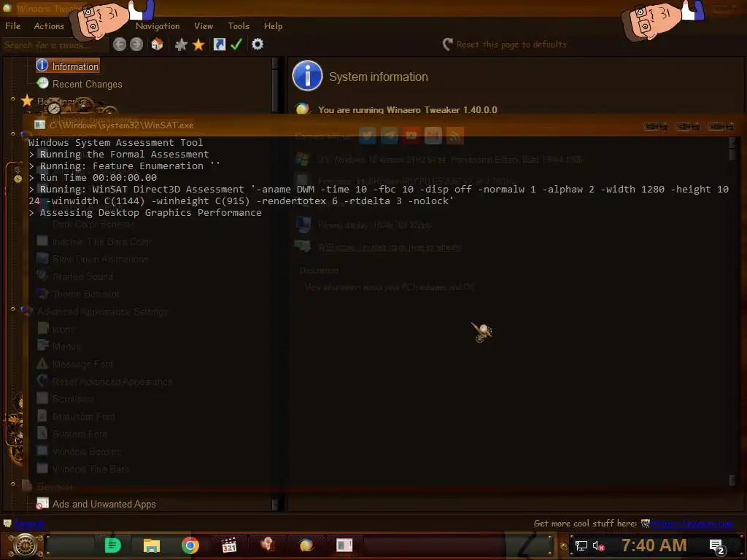Open the Tools menu
The height and width of the screenshot is (560, 747).
point(239,26)
